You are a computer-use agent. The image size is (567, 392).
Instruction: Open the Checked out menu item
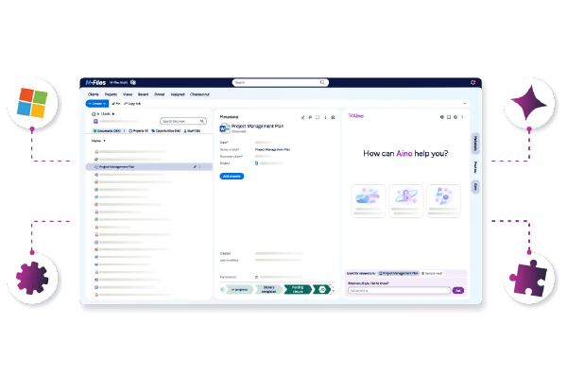[199, 94]
